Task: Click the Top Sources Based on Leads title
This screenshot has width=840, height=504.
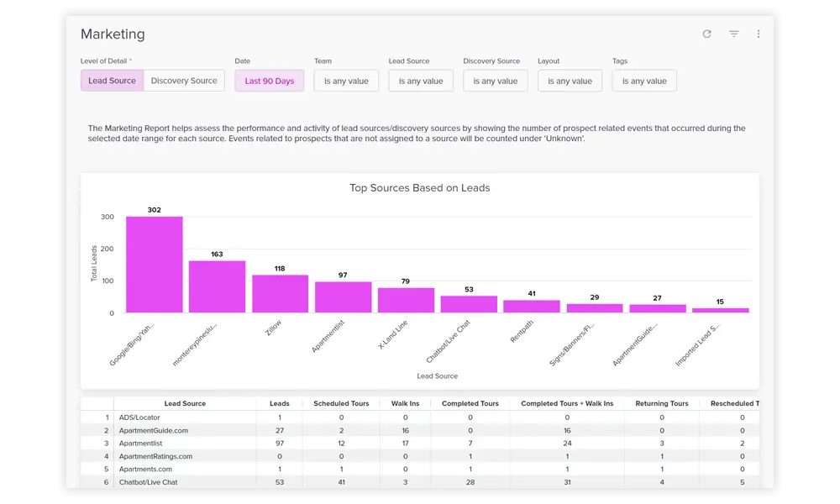Action: point(419,188)
